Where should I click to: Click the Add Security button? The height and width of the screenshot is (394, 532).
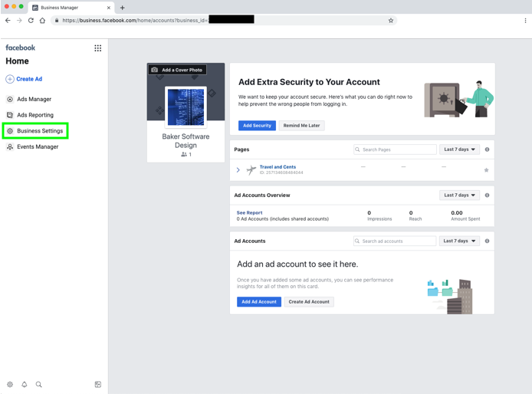click(x=257, y=126)
